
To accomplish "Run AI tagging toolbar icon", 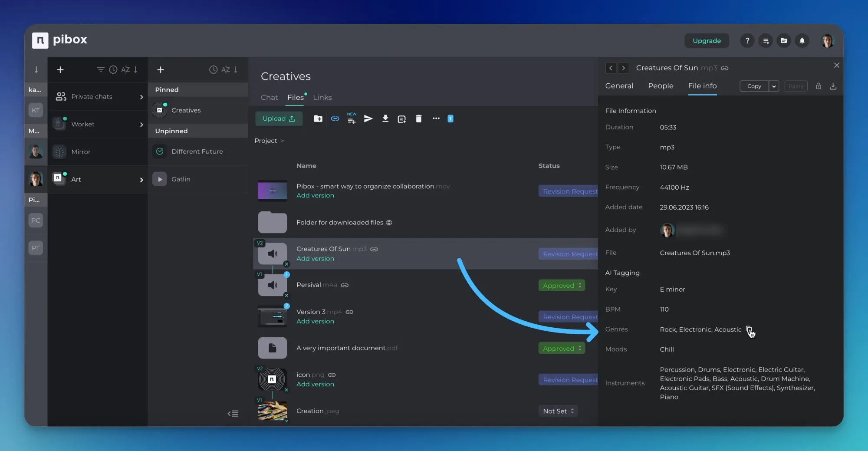I will (402, 119).
